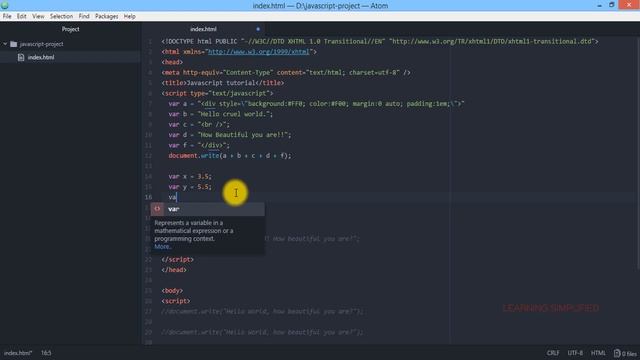Click the var x = 3.5 line

point(190,176)
